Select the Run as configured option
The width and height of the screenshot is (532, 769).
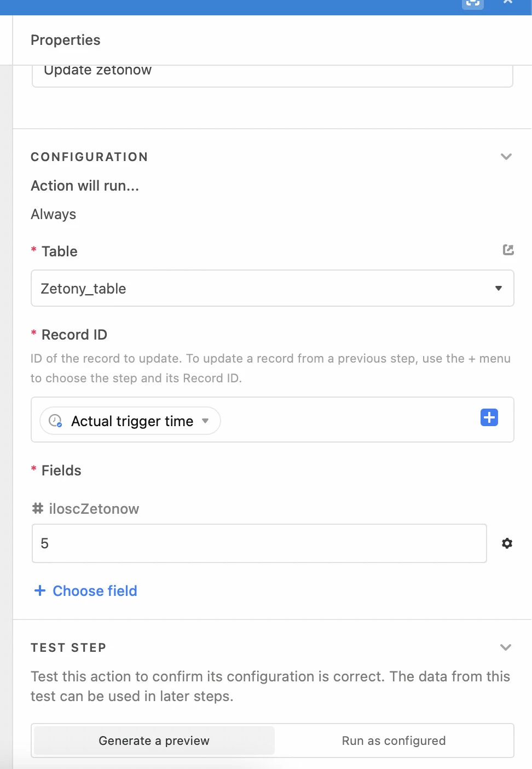click(394, 741)
